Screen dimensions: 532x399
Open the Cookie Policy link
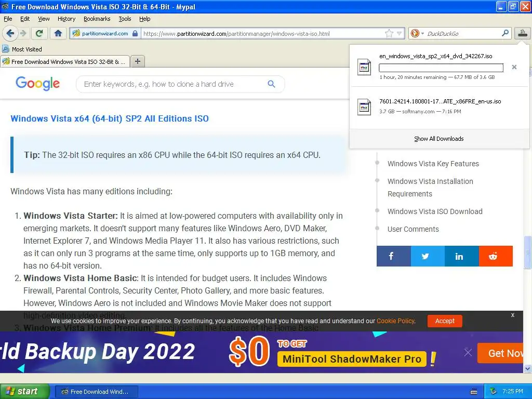pos(395,321)
